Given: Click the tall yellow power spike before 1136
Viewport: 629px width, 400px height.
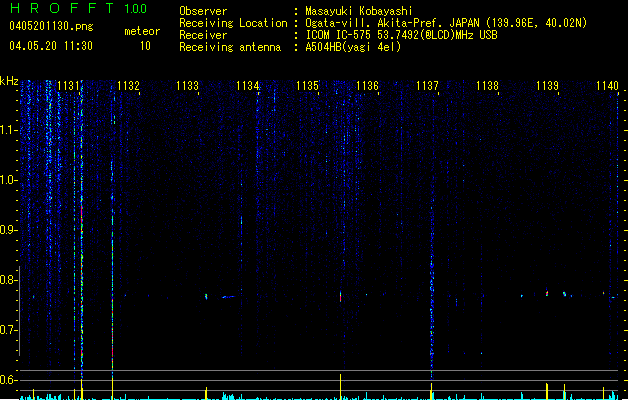Looking at the screenshot, I should click(341, 386).
